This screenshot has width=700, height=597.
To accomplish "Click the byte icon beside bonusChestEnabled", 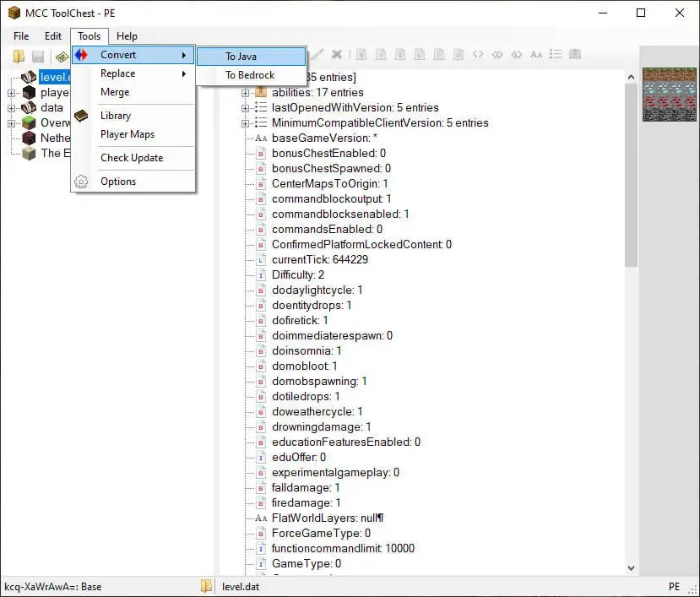I will click(261, 154).
